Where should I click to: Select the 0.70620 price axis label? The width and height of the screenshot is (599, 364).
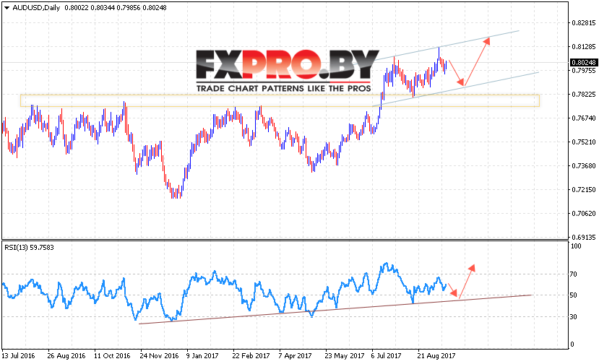coord(584,213)
